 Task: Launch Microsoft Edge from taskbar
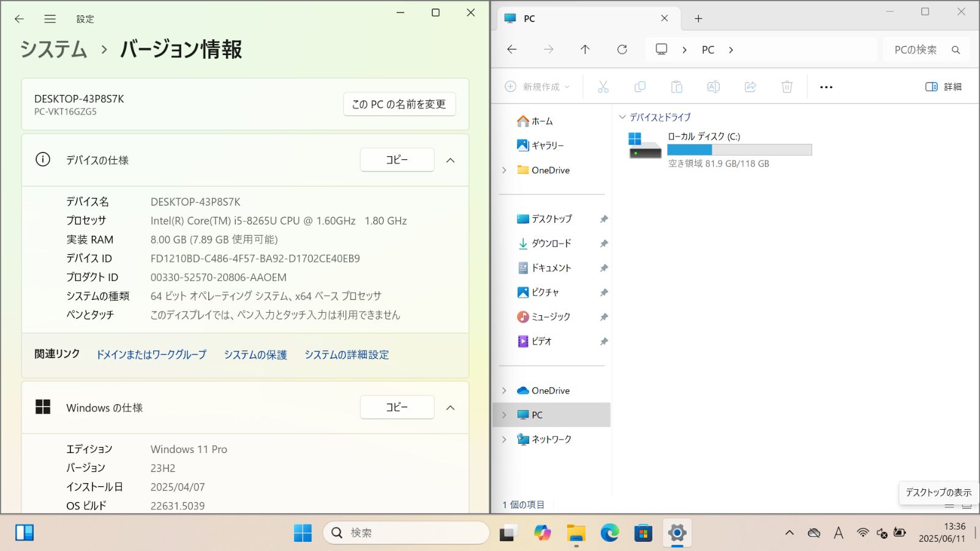pos(609,533)
